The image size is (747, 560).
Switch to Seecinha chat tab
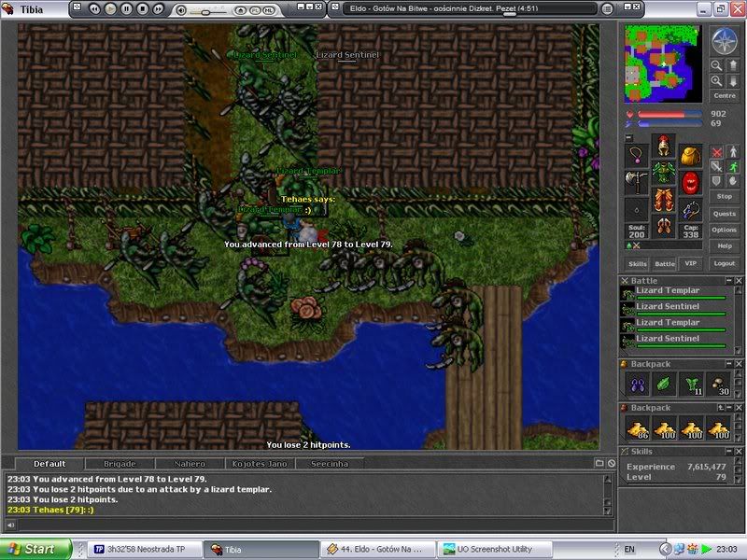tap(330, 463)
